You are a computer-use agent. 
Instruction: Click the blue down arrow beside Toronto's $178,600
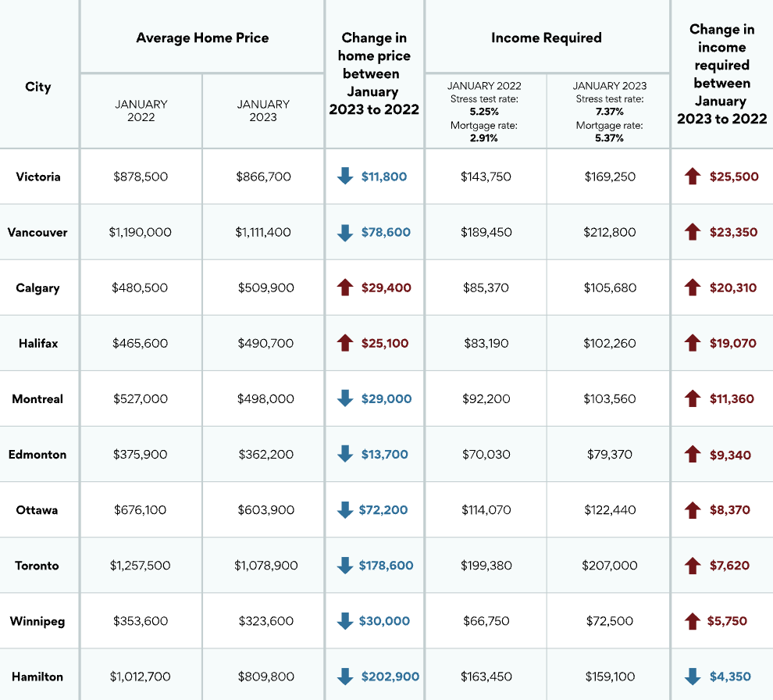pyautogui.click(x=345, y=566)
